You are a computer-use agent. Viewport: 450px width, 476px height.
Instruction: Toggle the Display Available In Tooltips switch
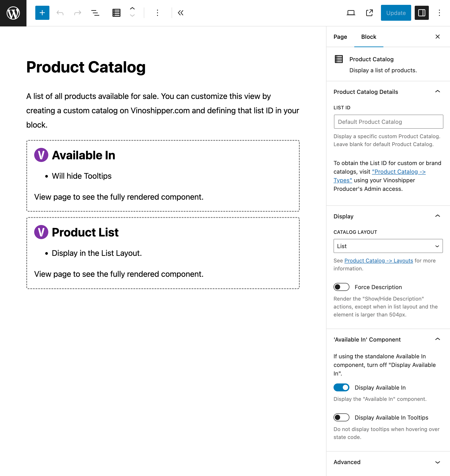coord(341,417)
